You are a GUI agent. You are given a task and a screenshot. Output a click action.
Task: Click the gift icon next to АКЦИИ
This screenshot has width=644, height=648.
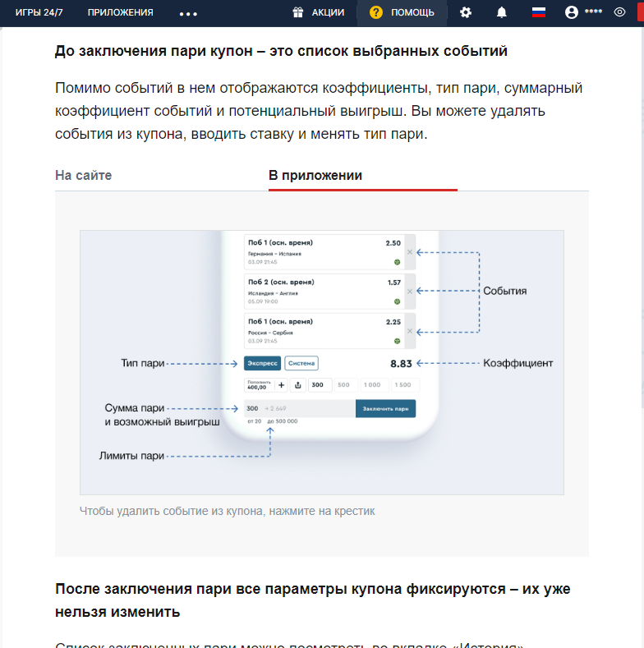298,12
